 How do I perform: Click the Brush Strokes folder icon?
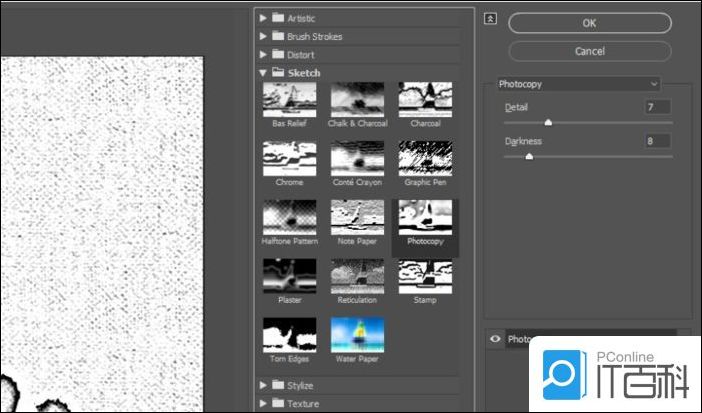pyautogui.click(x=278, y=36)
